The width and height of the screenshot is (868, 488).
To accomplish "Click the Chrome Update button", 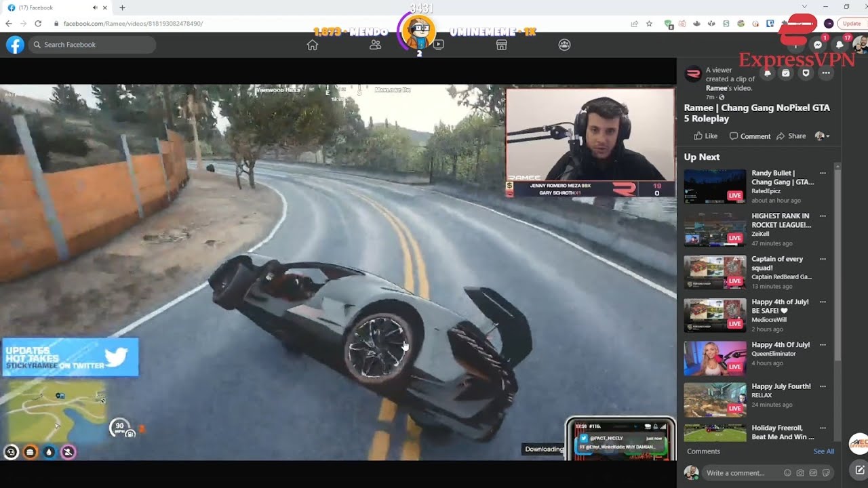I will pyautogui.click(x=852, y=23).
